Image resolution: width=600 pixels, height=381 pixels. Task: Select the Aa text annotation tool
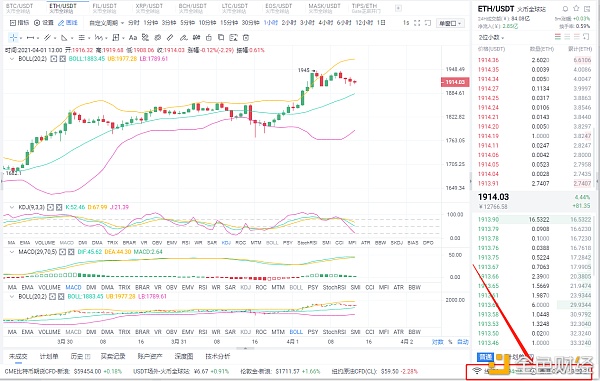[x=133, y=37]
